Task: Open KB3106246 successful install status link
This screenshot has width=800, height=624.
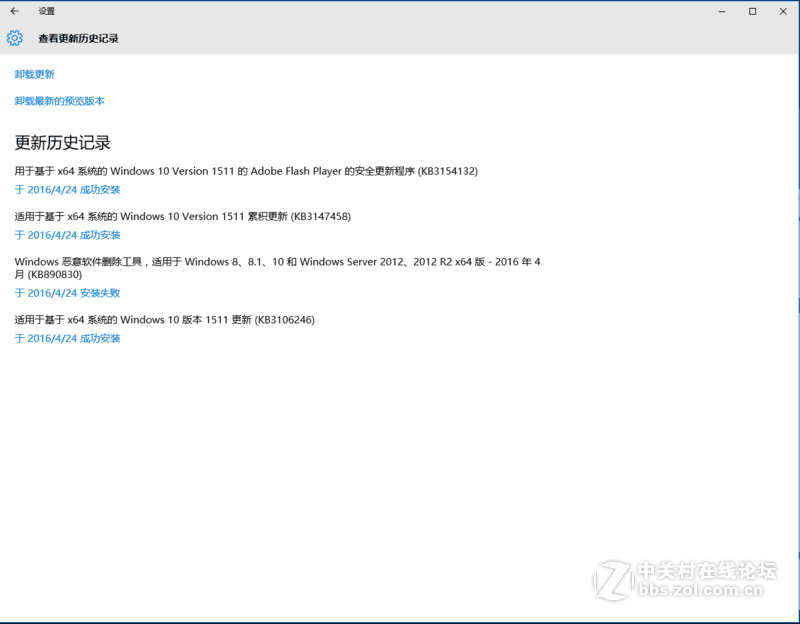Action: click(x=67, y=339)
